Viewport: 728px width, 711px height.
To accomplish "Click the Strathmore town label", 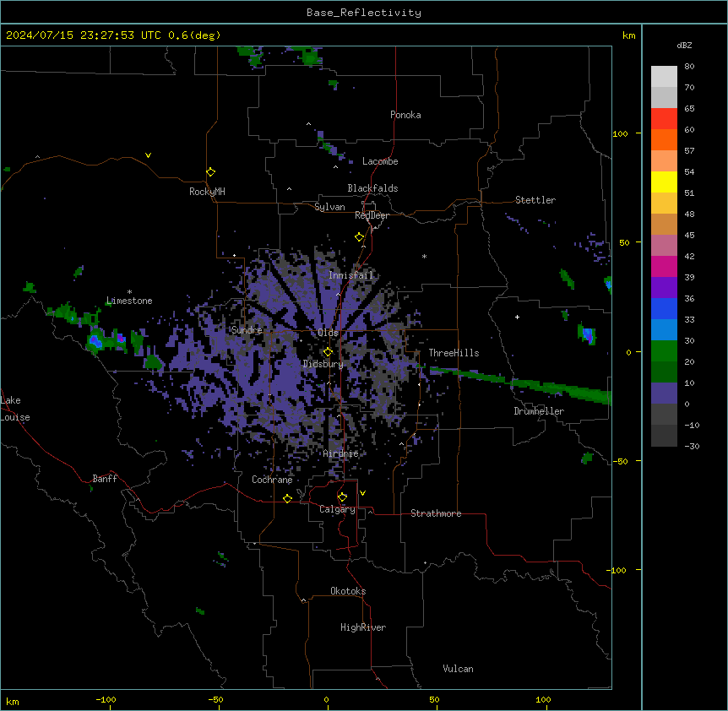I will point(436,513).
